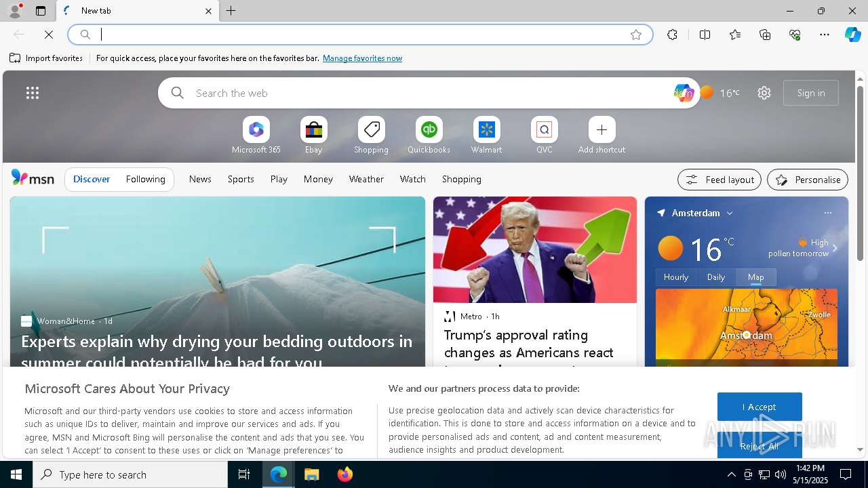Screen dimensions: 868x488
Task: Accept cookies with I Accept
Action: coord(759,407)
